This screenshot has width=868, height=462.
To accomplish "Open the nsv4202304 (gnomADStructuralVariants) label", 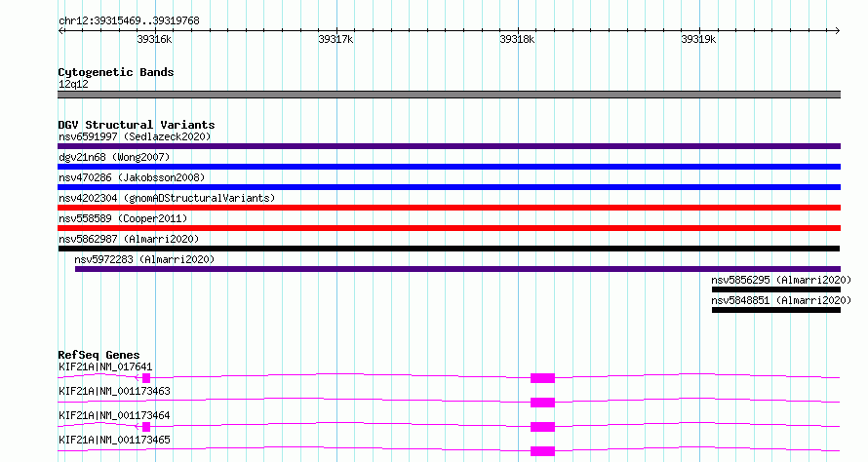I will pos(167,198).
